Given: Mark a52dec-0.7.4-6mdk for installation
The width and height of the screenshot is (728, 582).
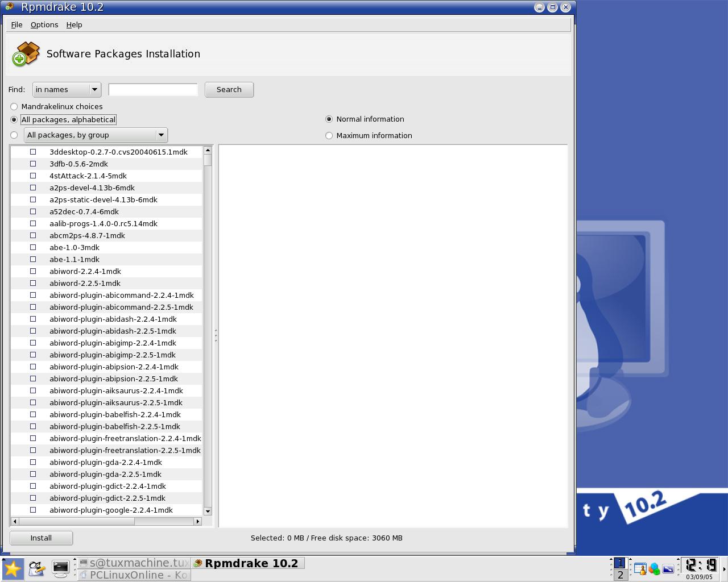Looking at the screenshot, I should pos(33,211).
